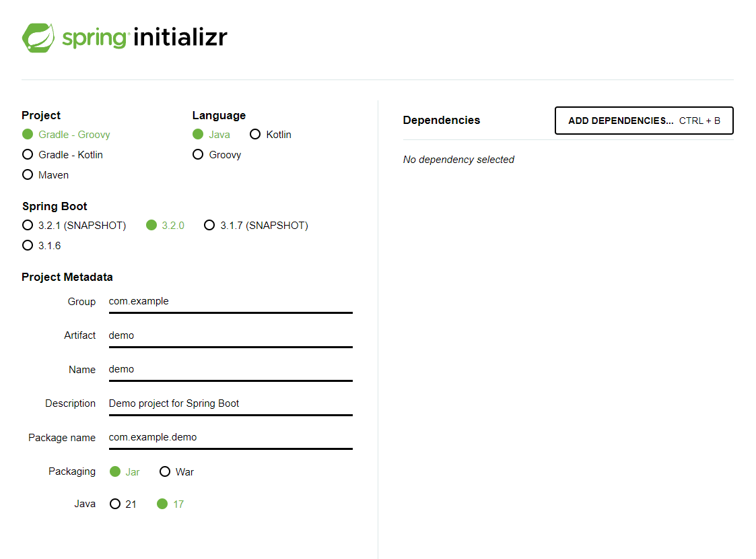Click the Project section heading
Image resolution: width=756 pixels, height=559 pixels.
point(41,116)
